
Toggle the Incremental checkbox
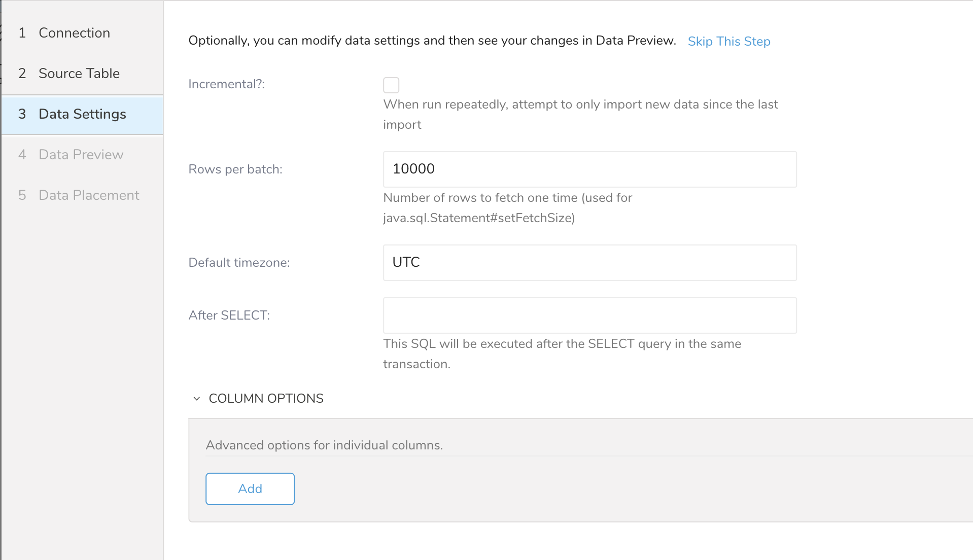click(x=391, y=85)
